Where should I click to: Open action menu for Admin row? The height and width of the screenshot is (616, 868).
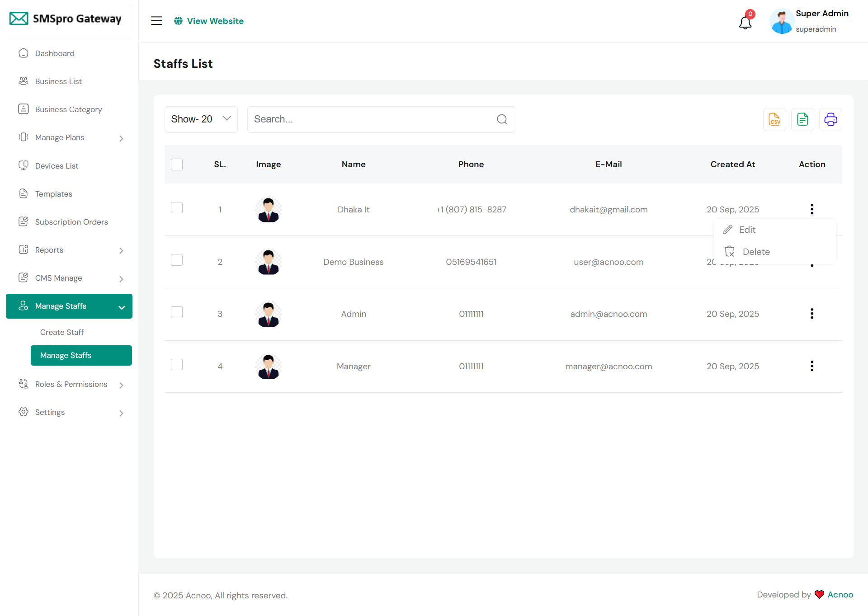[812, 314]
